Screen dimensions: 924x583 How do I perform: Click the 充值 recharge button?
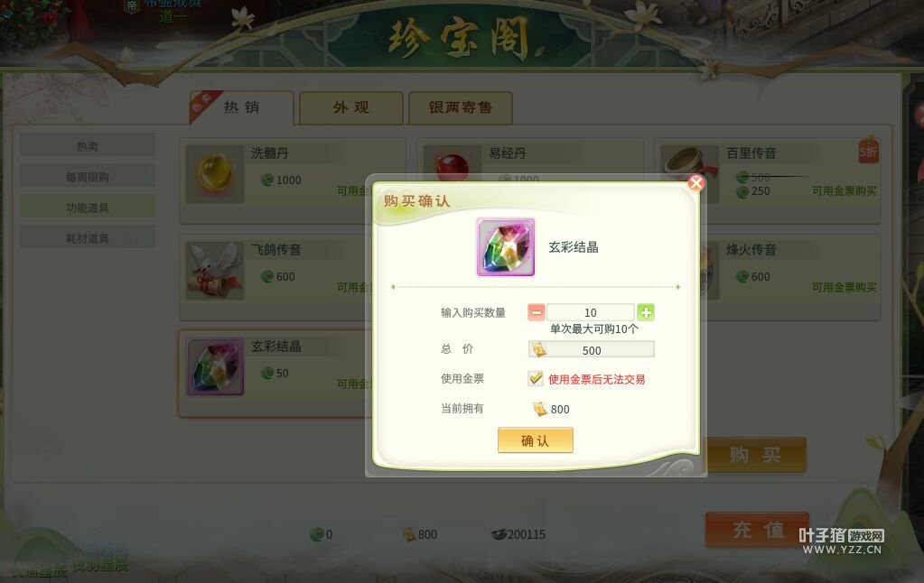pyautogui.click(x=757, y=530)
